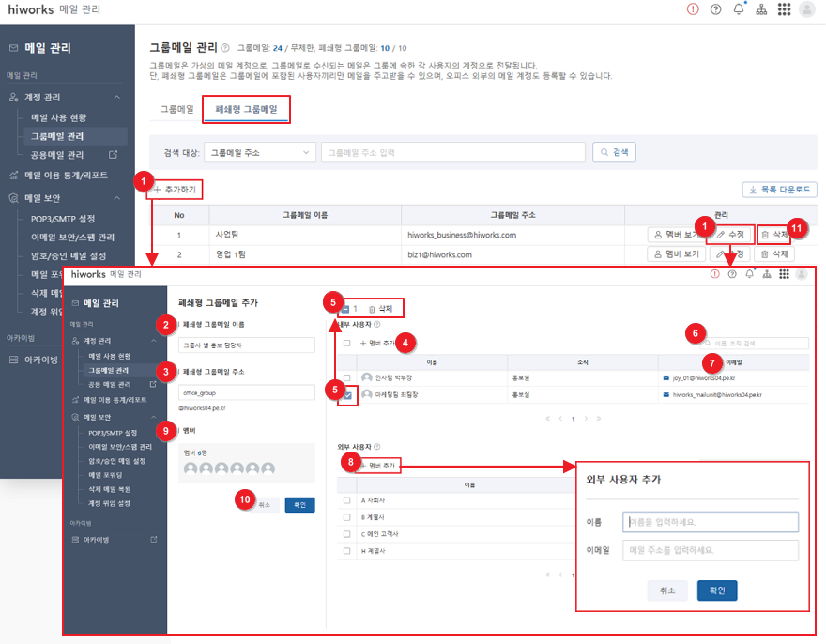Open the 검색 대상 그룹메일 주소 dropdown
The image size is (826, 644).
260,151
